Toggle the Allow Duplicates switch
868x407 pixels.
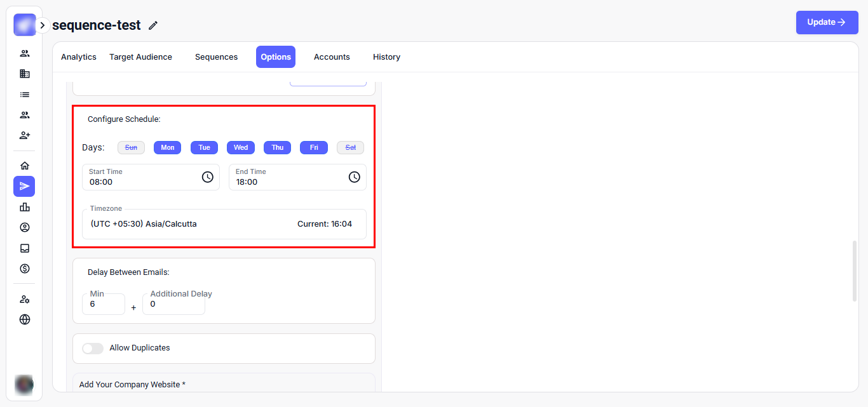pyautogui.click(x=93, y=349)
